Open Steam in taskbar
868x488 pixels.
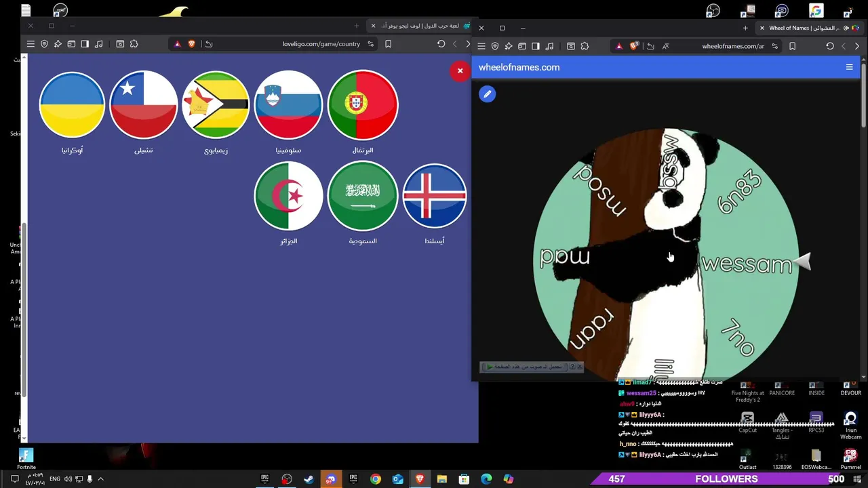pyautogui.click(x=309, y=479)
